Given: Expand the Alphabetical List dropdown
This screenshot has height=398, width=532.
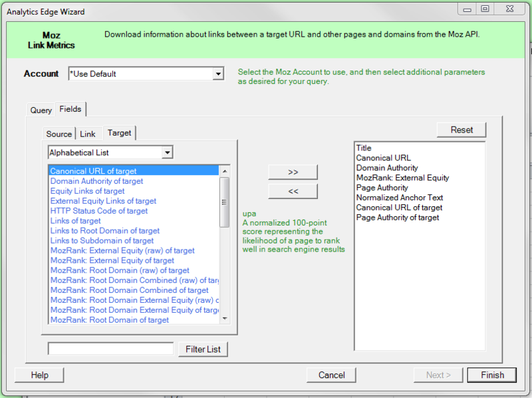Looking at the screenshot, I should (x=167, y=153).
